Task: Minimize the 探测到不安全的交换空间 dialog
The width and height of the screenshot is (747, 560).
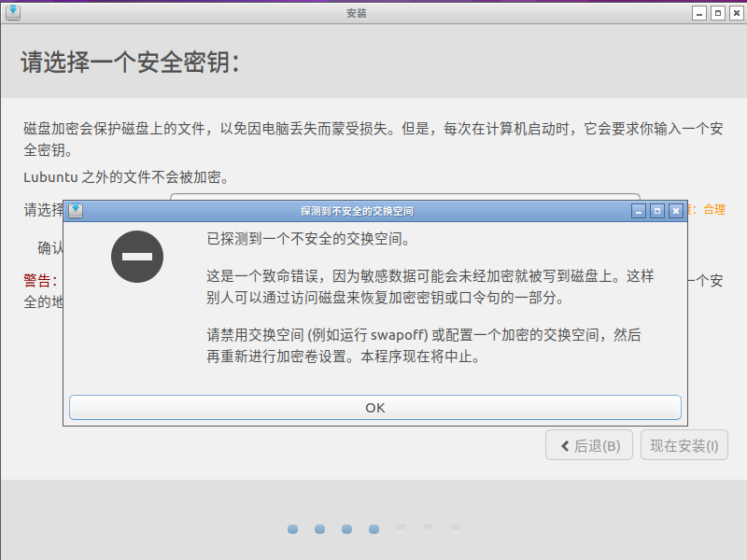Action: [x=639, y=211]
